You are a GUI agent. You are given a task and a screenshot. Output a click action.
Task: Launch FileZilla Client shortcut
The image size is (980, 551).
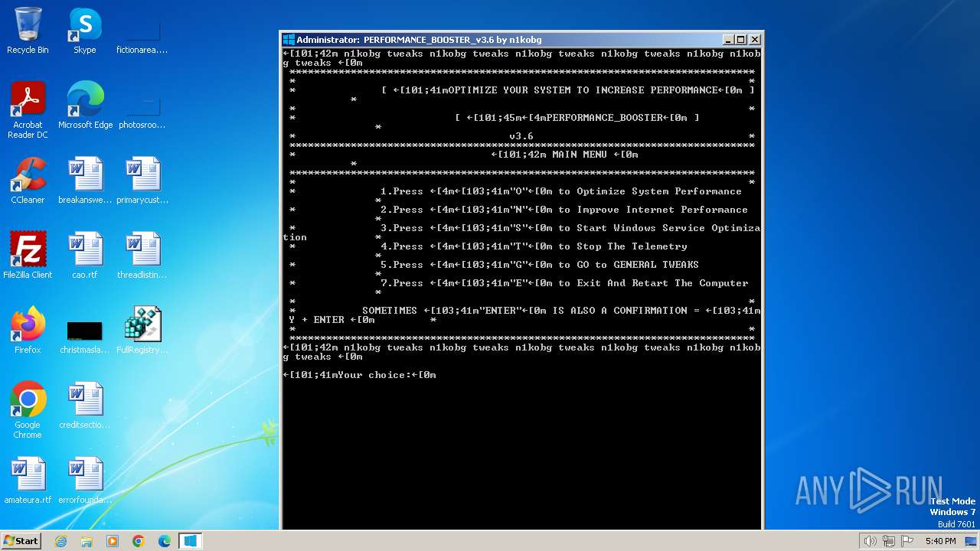(x=28, y=256)
